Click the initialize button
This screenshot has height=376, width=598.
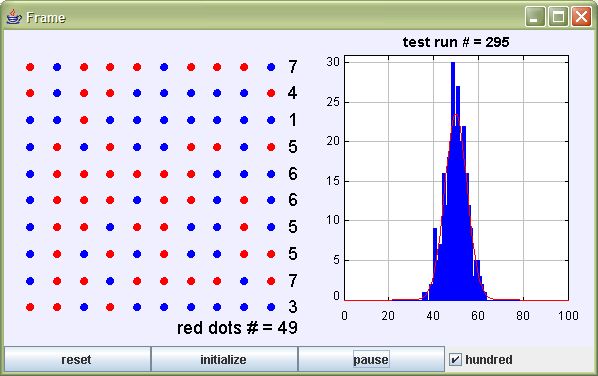(x=224, y=359)
